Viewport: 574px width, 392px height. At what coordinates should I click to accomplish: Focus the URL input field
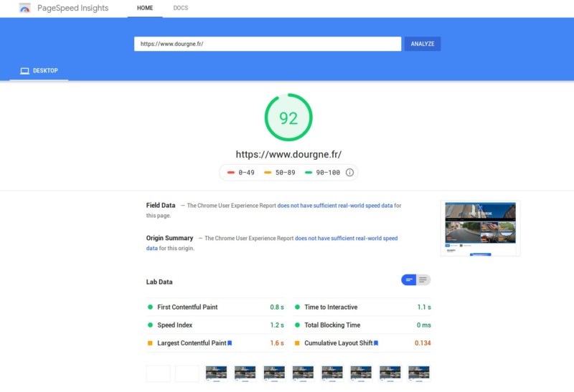[268, 44]
